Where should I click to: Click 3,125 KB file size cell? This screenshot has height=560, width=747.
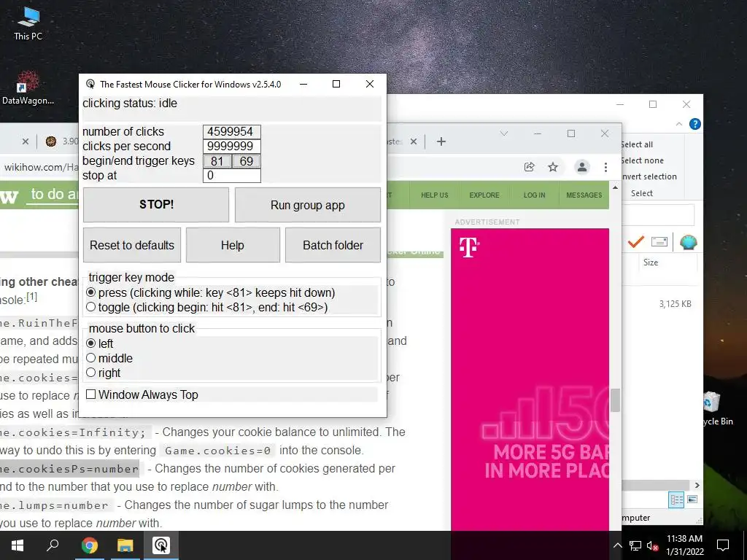(675, 304)
